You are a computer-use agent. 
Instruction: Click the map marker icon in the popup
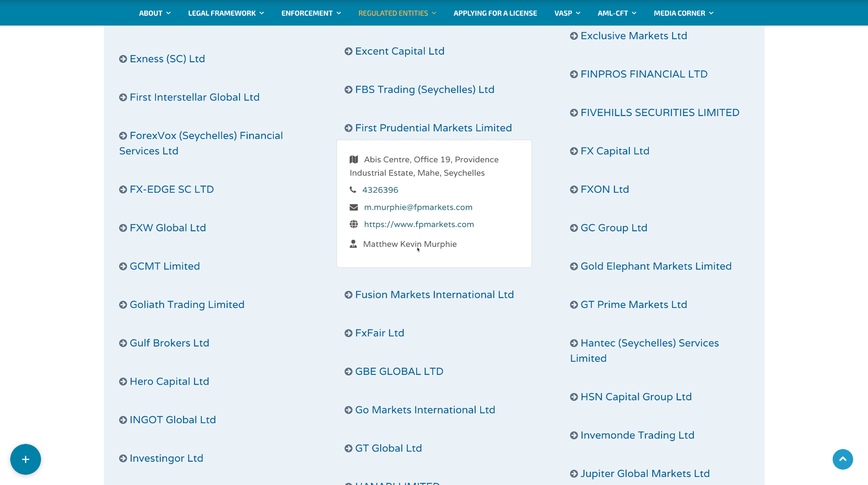[354, 159]
